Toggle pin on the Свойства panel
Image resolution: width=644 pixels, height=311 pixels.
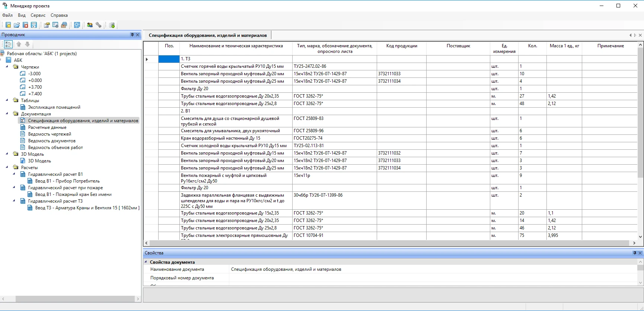(635, 253)
